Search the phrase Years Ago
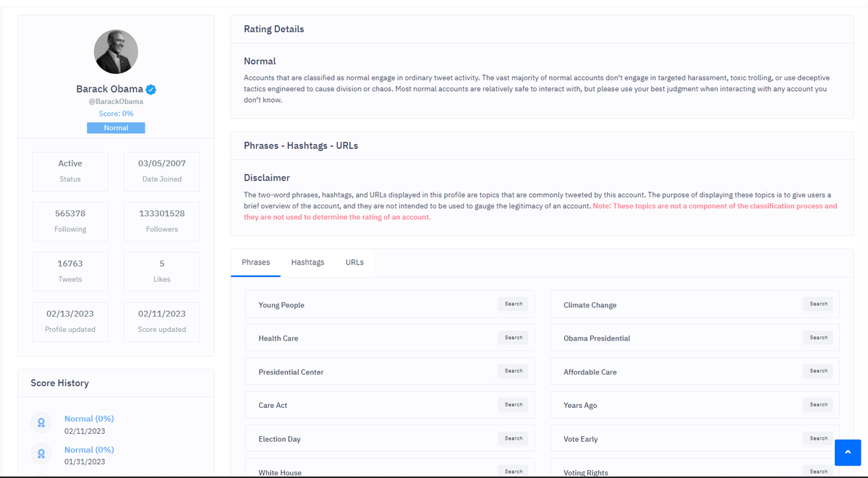This screenshot has width=868, height=478. tap(819, 405)
